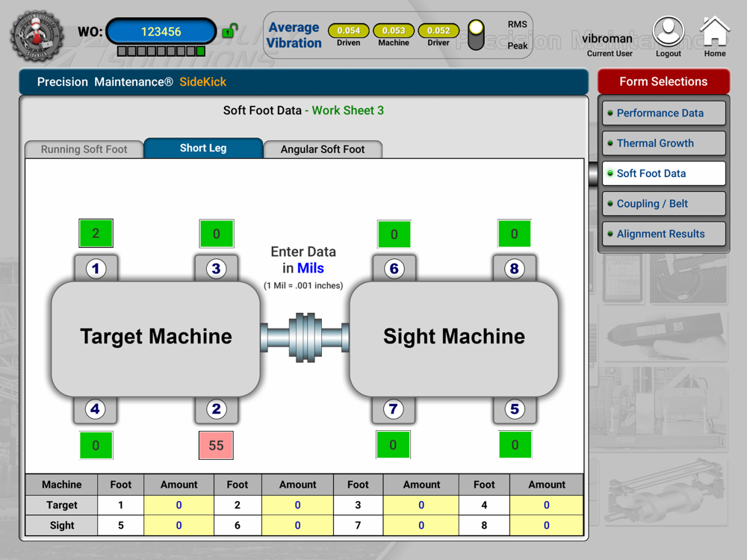The height and width of the screenshot is (560, 747).
Task: Click the 'Work Sheet 3' title text
Action: pos(348,111)
